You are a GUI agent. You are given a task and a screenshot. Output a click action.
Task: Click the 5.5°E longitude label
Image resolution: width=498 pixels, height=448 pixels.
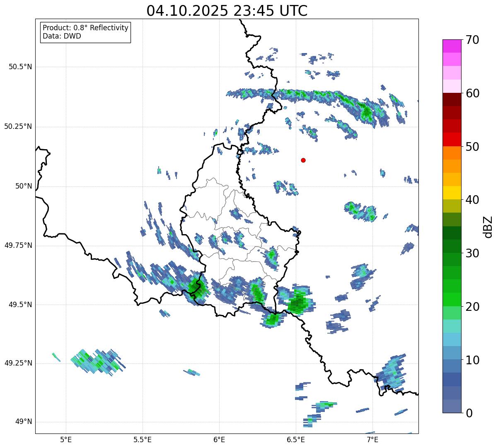(x=143, y=439)
